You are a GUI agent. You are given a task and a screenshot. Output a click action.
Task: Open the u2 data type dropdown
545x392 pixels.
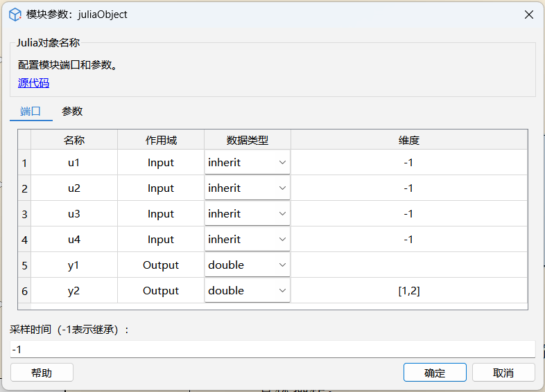247,188
